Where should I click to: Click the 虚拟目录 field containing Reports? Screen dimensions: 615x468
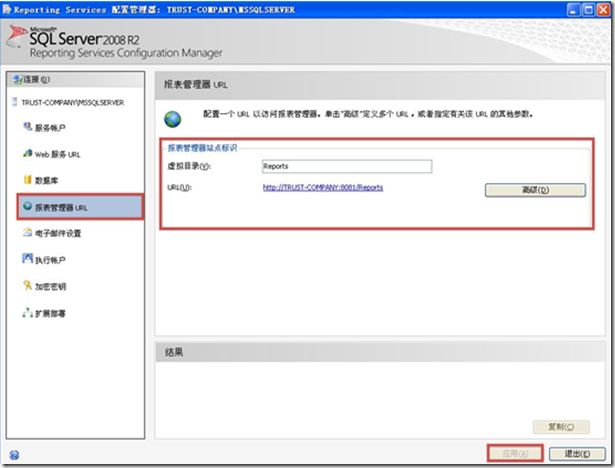(347, 166)
